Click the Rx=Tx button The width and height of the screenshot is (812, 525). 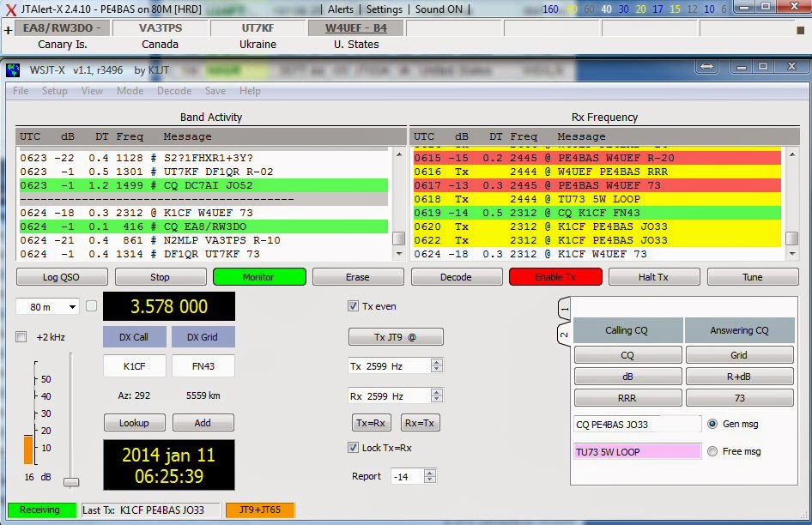[x=420, y=423]
